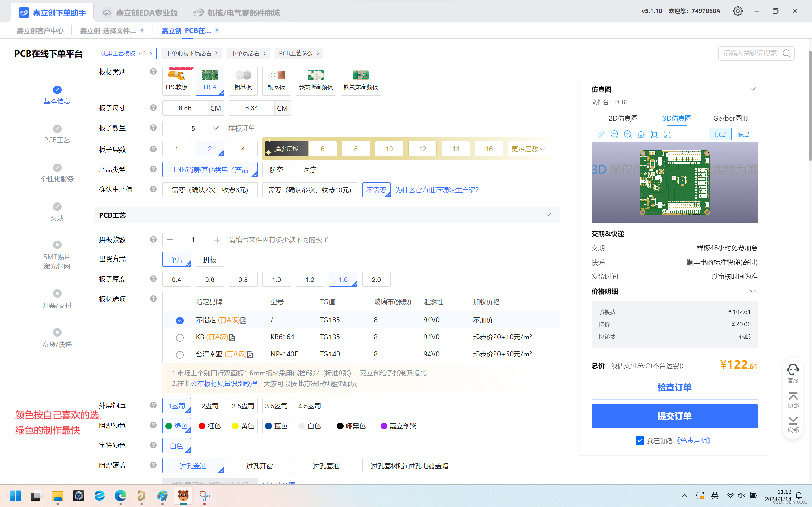Screen dimensions: 812x507
Task: Click the 客服 customer service headset icon
Action: (x=793, y=370)
